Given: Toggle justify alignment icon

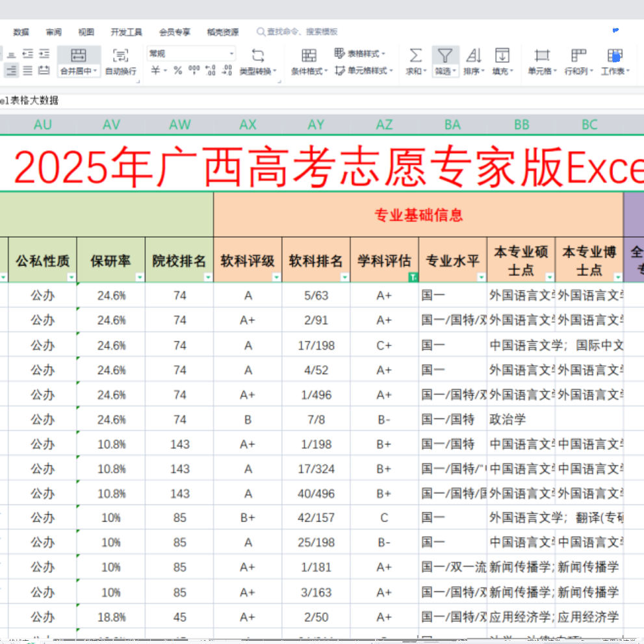Looking at the screenshot, I should point(28,71).
